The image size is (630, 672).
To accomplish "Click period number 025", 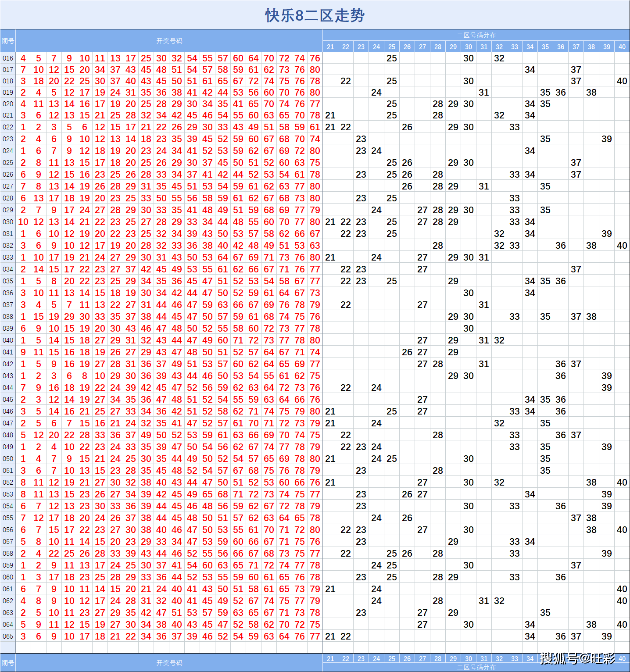I will tap(8, 163).
